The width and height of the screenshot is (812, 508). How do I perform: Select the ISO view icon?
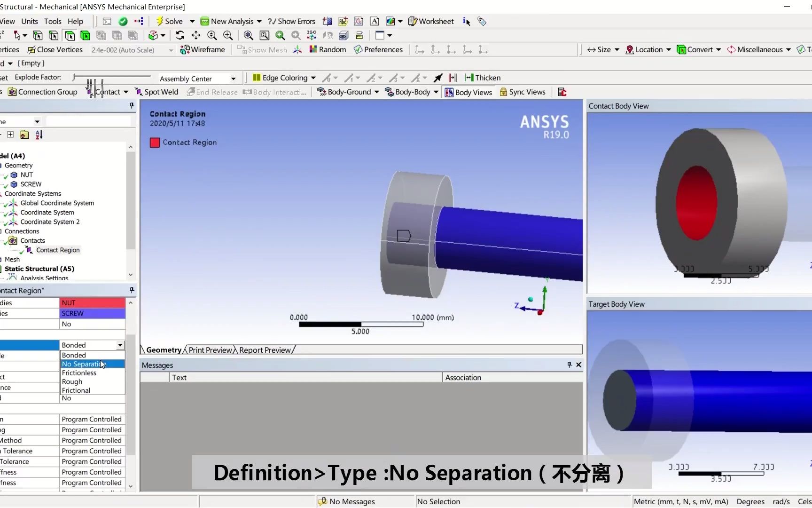[x=311, y=35]
